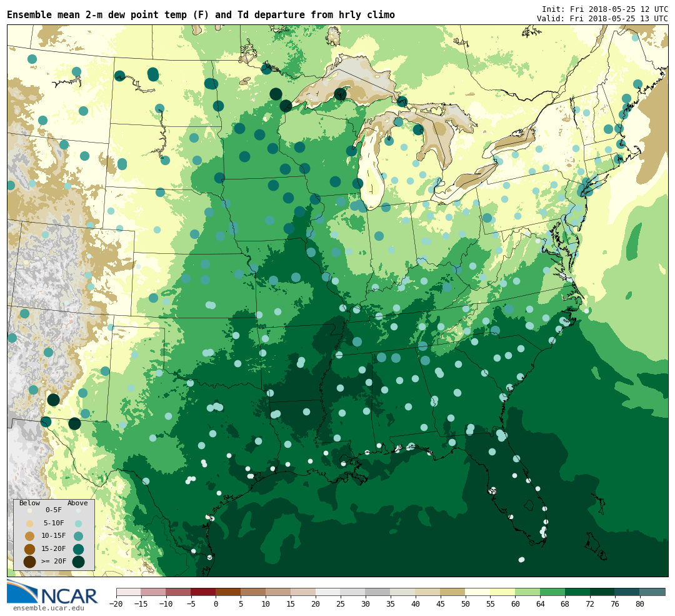Click the -20 color bar label

click(x=116, y=604)
